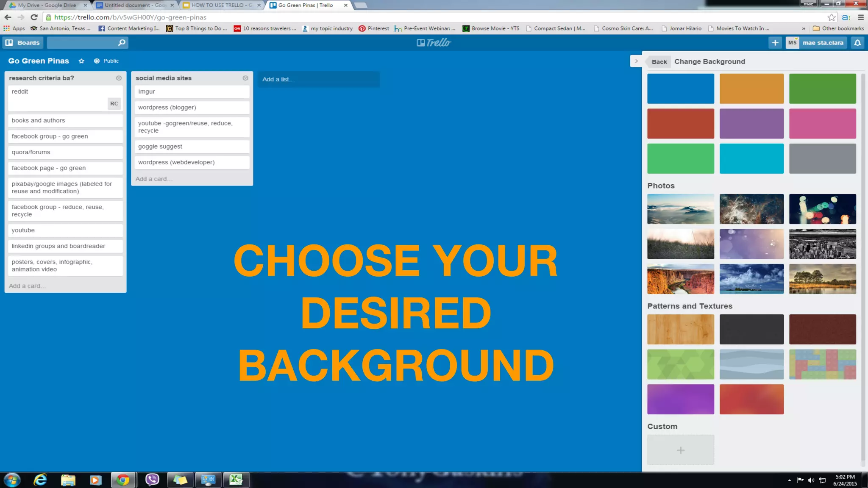The height and width of the screenshot is (488, 868).
Task: Choose the nebula space photo background
Action: click(751, 209)
